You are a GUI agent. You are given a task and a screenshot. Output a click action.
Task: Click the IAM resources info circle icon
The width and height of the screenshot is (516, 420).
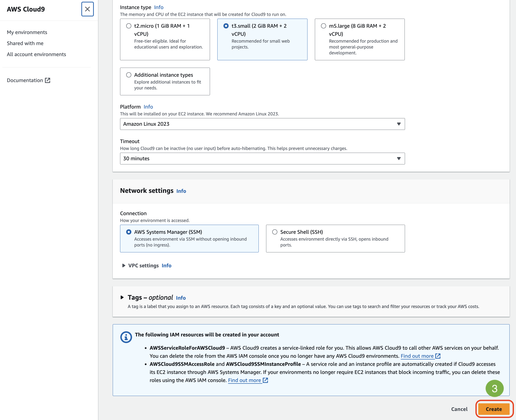(126, 337)
